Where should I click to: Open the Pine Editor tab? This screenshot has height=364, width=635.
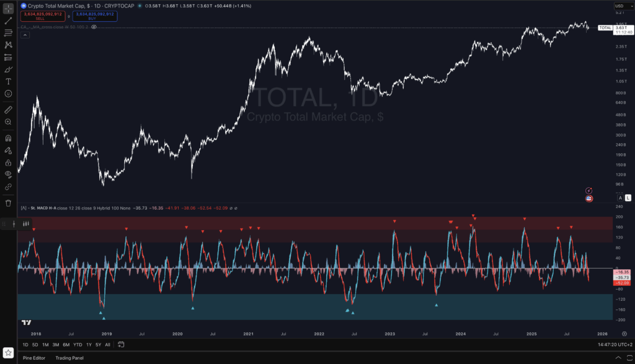click(35, 358)
